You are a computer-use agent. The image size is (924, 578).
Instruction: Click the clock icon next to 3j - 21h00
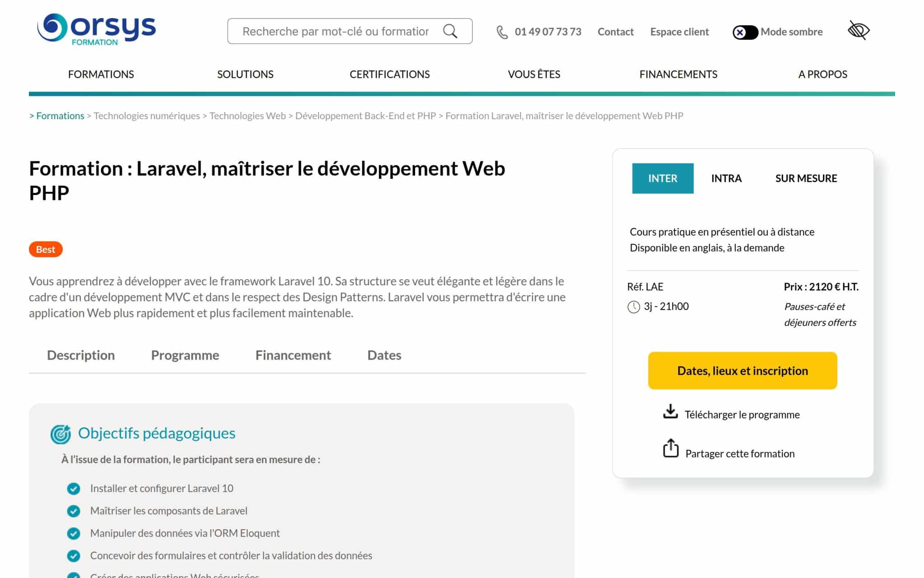pos(633,307)
